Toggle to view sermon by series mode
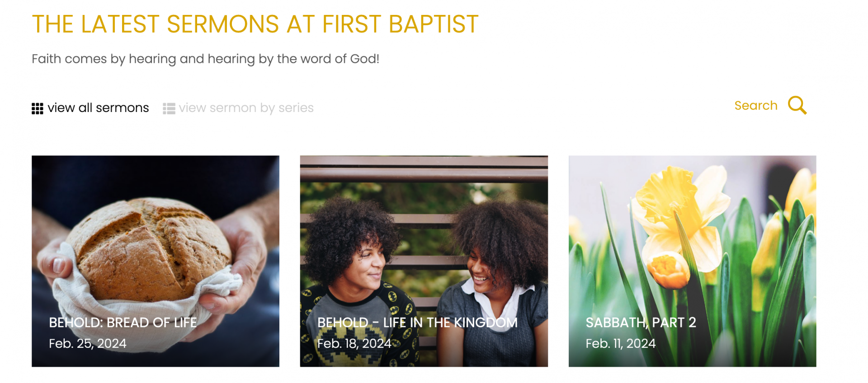 (x=246, y=107)
